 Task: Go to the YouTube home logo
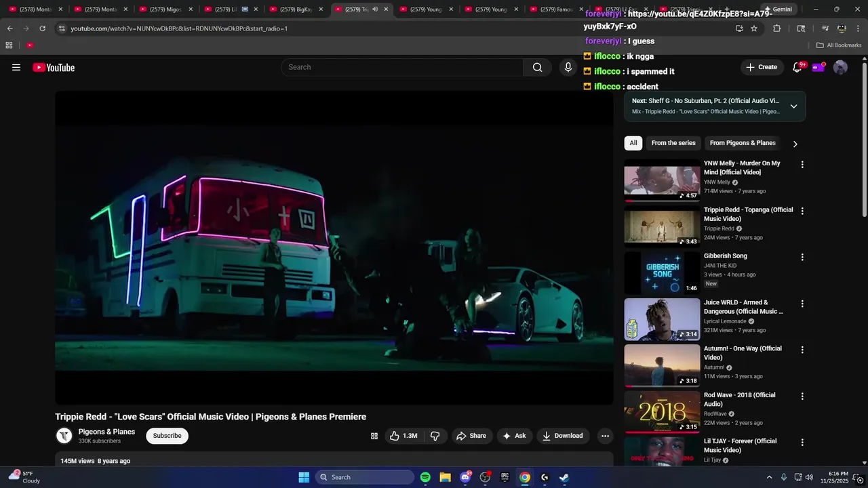[54, 67]
